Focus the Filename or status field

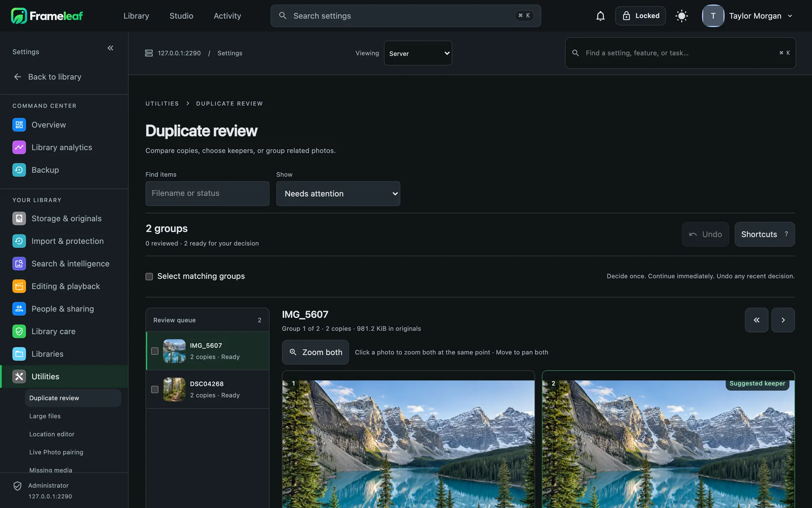pos(207,193)
